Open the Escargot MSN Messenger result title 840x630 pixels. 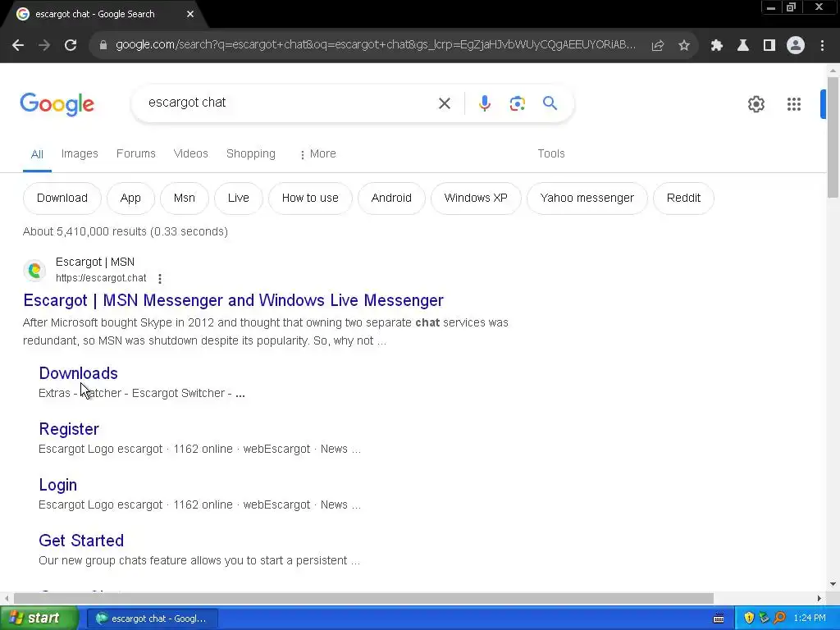pyautogui.click(x=234, y=300)
